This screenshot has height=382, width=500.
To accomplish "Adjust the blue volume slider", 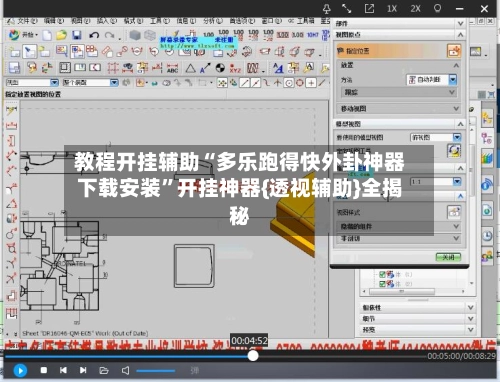I will click(156, 371).
